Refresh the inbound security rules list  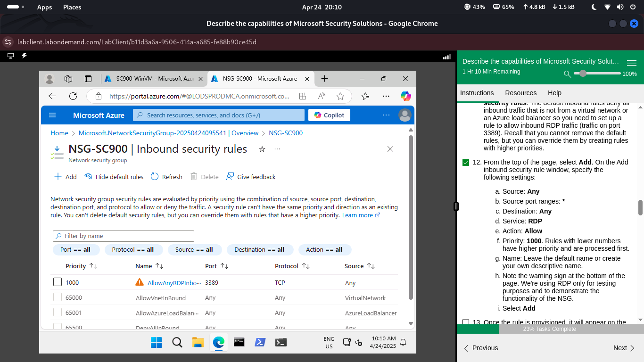click(x=166, y=177)
